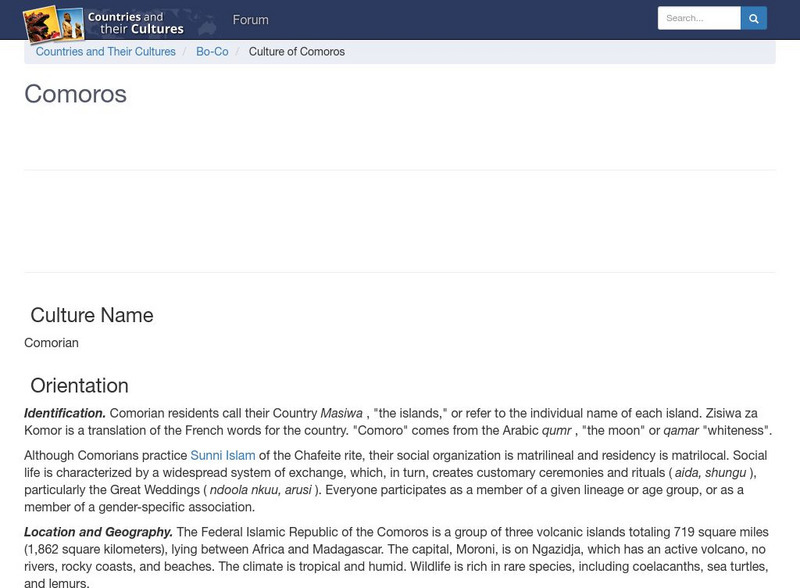Go to the Bo-Co breadcrumb
The height and width of the screenshot is (588, 800).
point(212,52)
